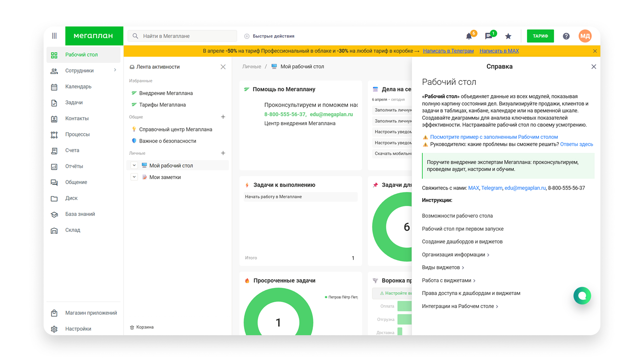Expand Мой рабочий стол tree chevron
The height and width of the screenshot is (362, 644).
coord(134,165)
